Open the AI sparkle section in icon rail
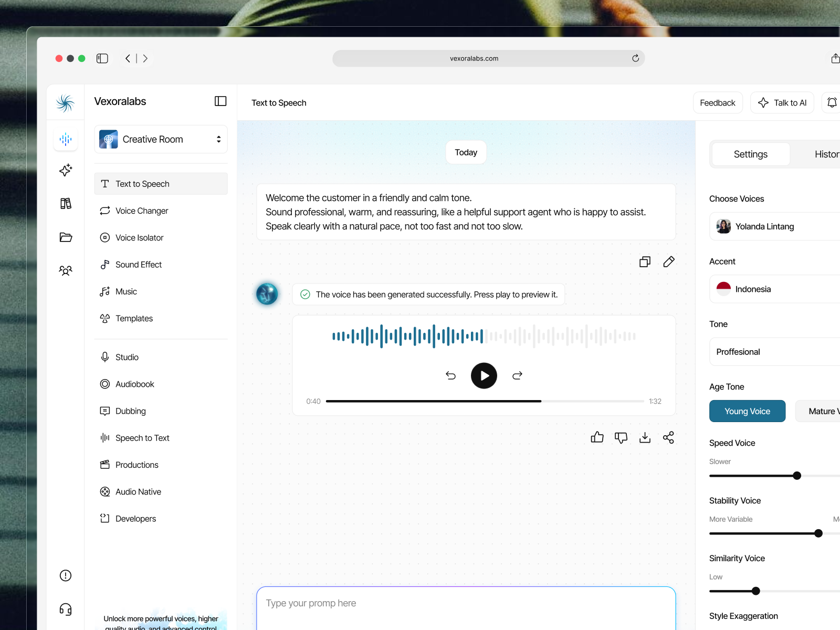This screenshot has height=630, width=840. click(66, 170)
